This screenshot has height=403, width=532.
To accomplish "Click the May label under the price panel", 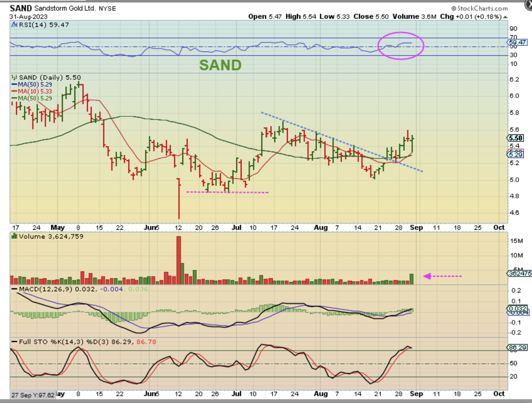I will click(58, 228).
